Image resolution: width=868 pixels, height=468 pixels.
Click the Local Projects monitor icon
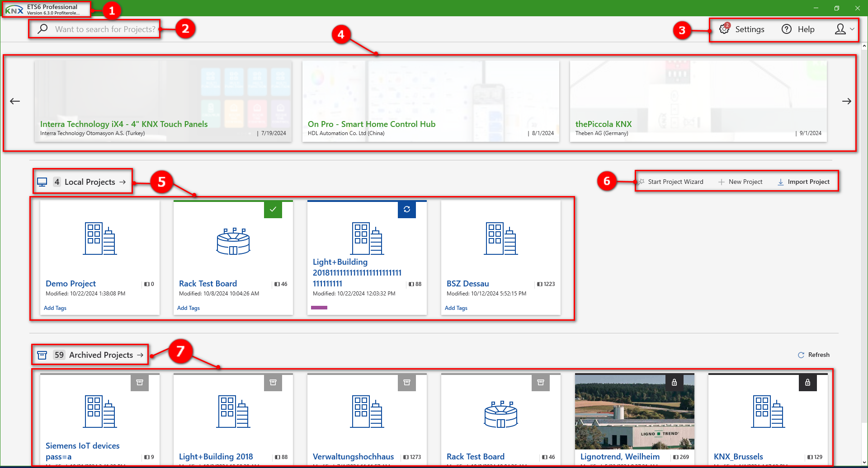42,182
